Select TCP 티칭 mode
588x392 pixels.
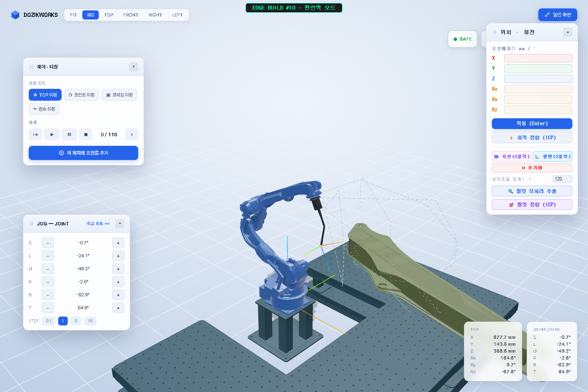45,95
